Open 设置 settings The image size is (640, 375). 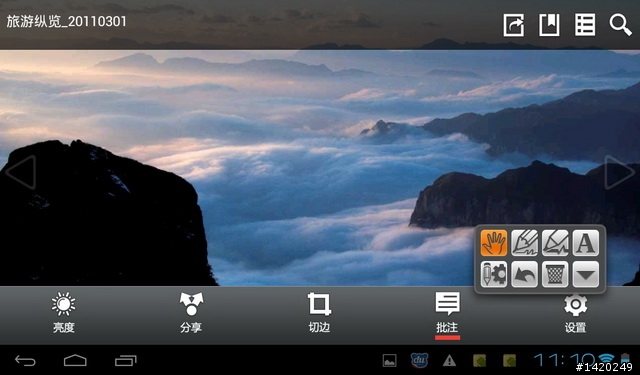[576, 313]
